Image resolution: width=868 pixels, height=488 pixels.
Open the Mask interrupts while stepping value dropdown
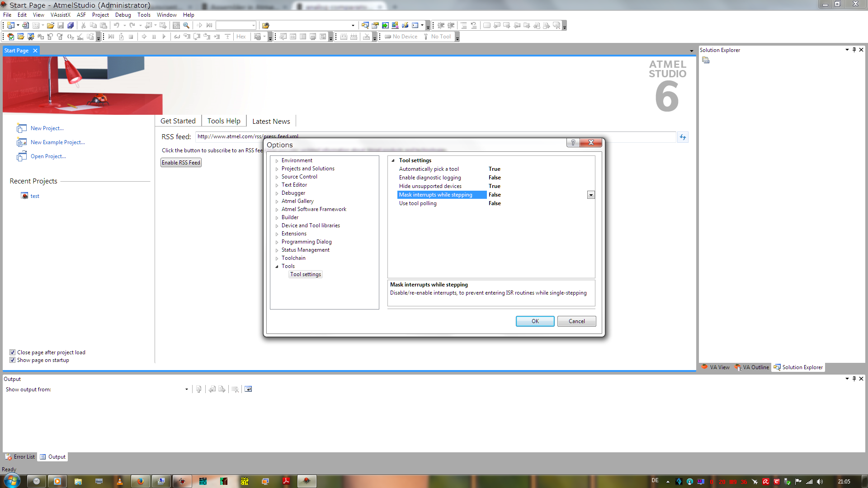click(591, 195)
